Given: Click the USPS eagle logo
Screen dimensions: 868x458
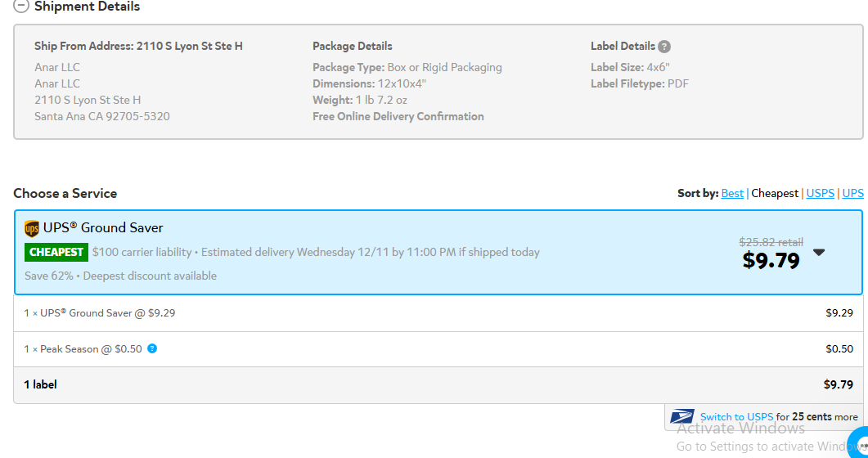Looking at the screenshot, I should (681, 416).
